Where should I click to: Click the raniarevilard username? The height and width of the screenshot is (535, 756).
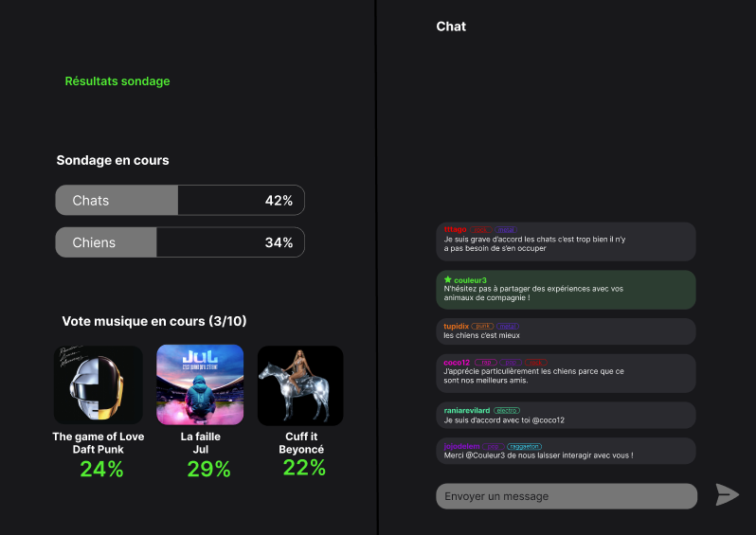(467, 411)
